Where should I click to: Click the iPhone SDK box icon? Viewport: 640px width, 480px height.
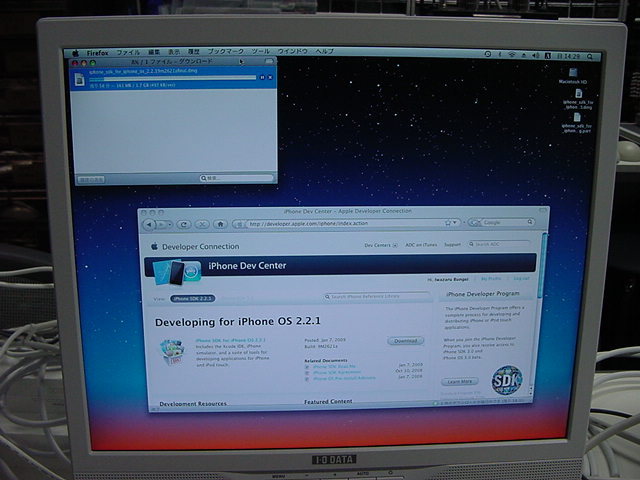173,352
